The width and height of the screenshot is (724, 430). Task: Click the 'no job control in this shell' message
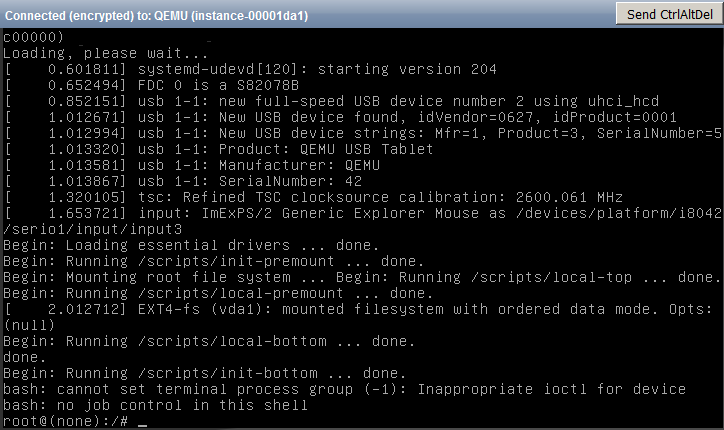[156, 406]
